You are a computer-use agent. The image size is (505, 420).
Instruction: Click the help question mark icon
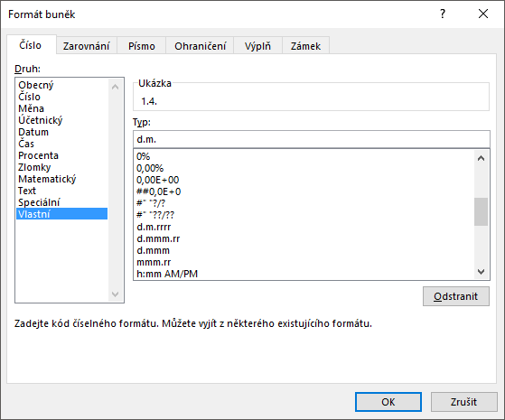click(443, 14)
